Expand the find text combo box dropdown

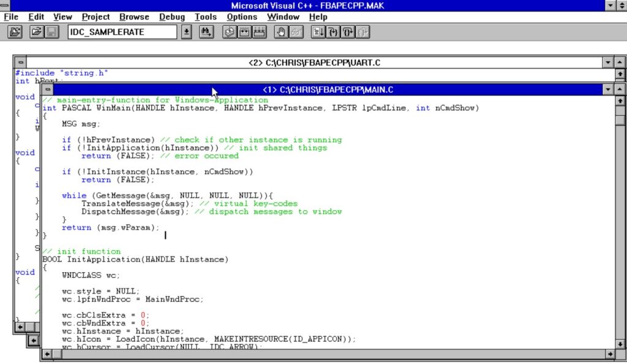pos(187,32)
